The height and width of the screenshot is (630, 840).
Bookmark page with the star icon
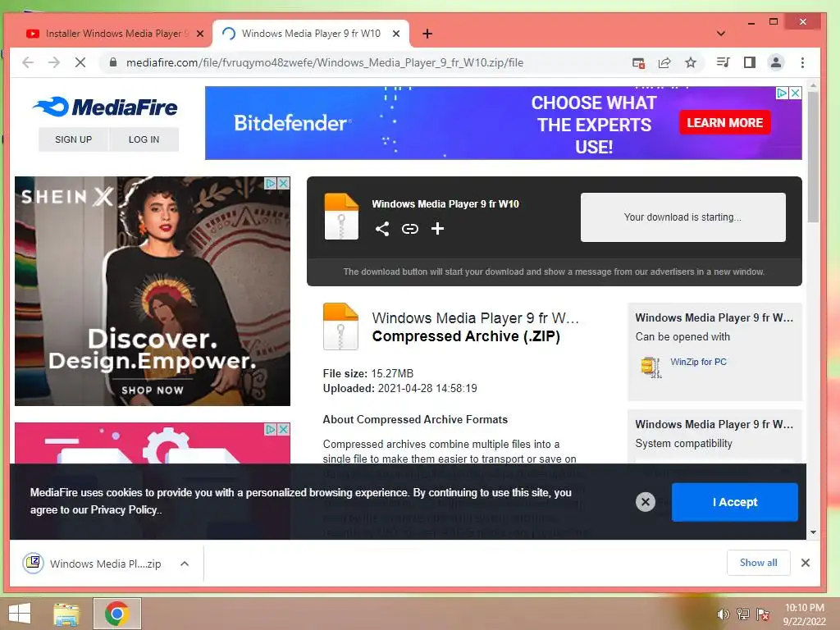point(691,62)
